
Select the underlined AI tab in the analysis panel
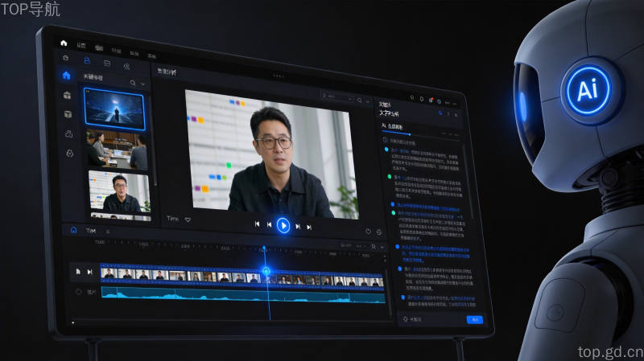(392, 127)
